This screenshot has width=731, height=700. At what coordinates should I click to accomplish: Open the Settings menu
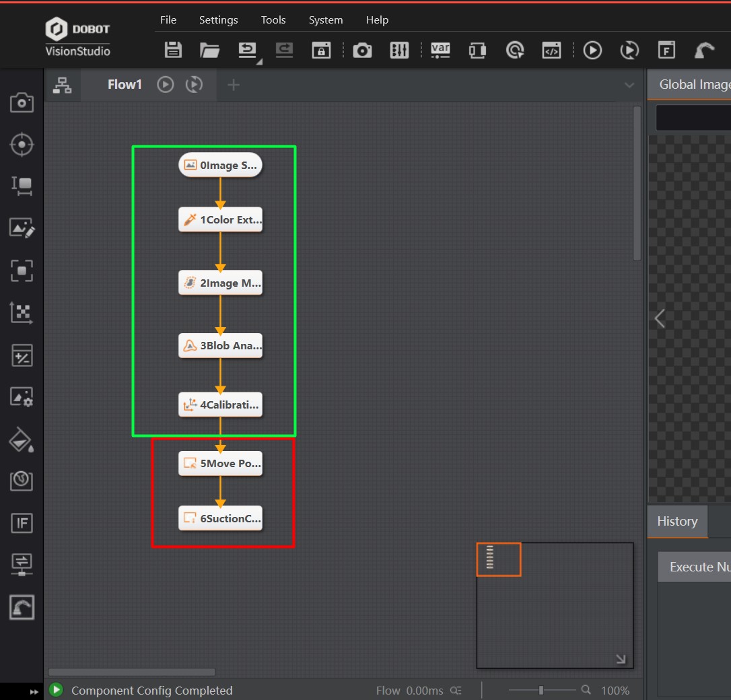pyautogui.click(x=218, y=20)
